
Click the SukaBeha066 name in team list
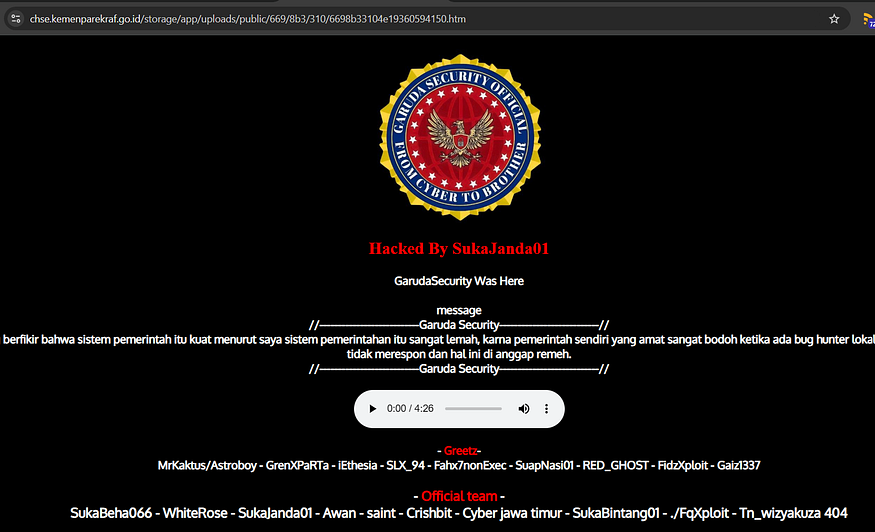click(x=111, y=513)
